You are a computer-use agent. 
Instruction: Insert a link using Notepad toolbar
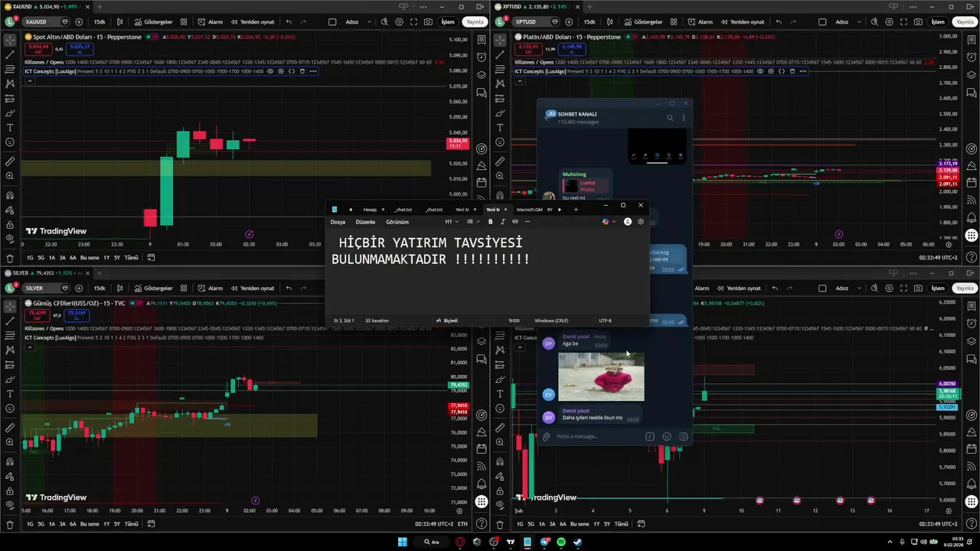tap(514, 222)
